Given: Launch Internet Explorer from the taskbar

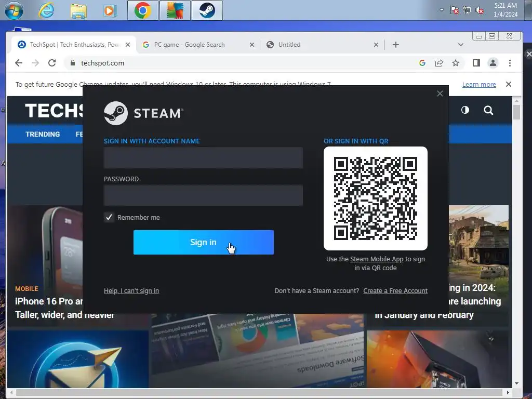Looking at the screenshot, I should (x=46, y=10).
